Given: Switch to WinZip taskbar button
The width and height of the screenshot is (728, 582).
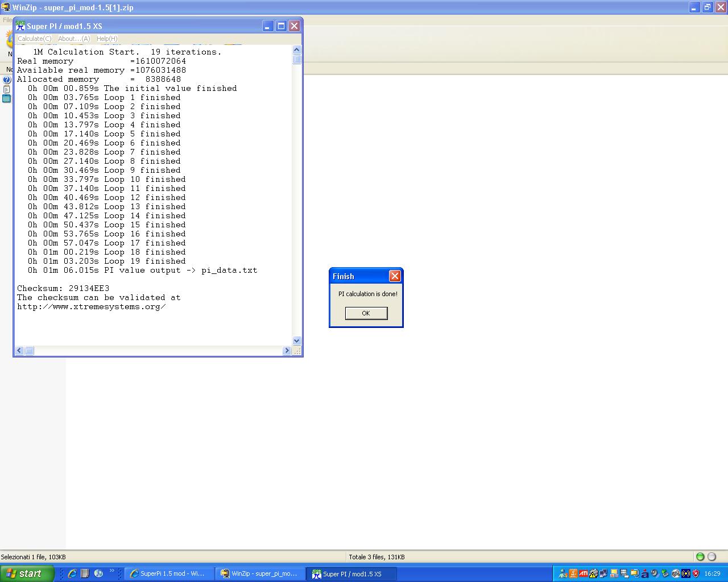Looking at the screenshot, I should (260, 574).
